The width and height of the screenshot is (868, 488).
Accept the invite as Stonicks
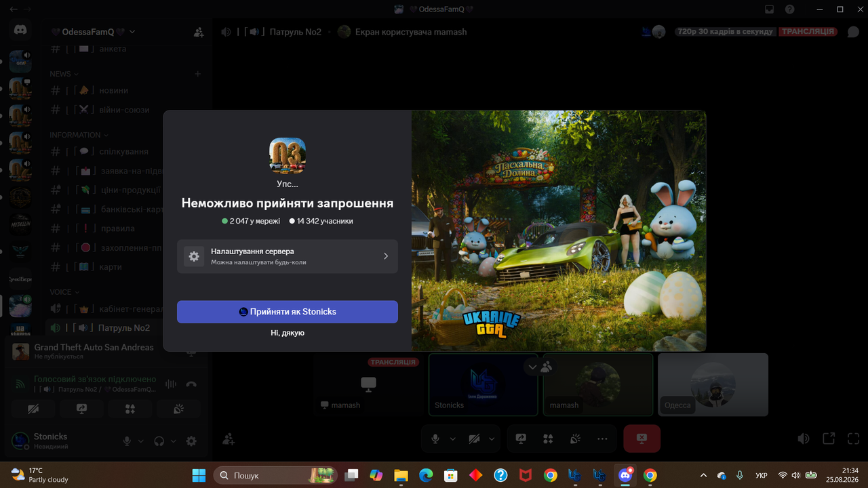288,312
